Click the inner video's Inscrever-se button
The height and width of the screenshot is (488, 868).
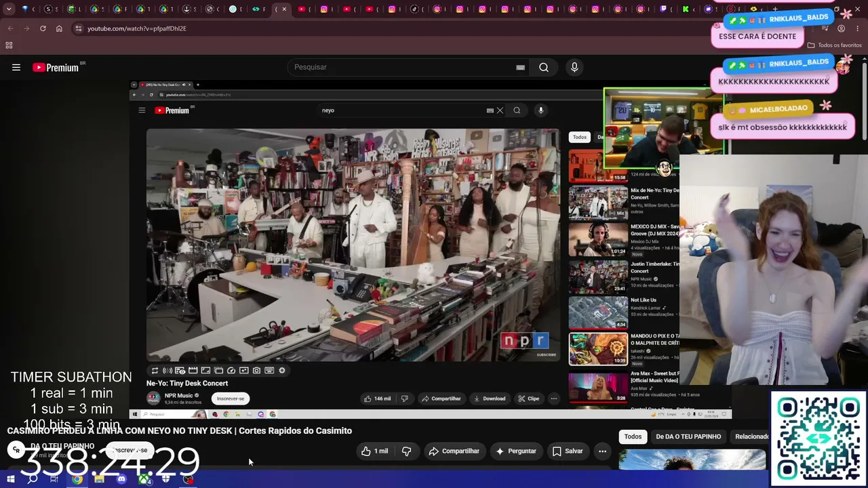pyautogui.click(x=231, y=399)
